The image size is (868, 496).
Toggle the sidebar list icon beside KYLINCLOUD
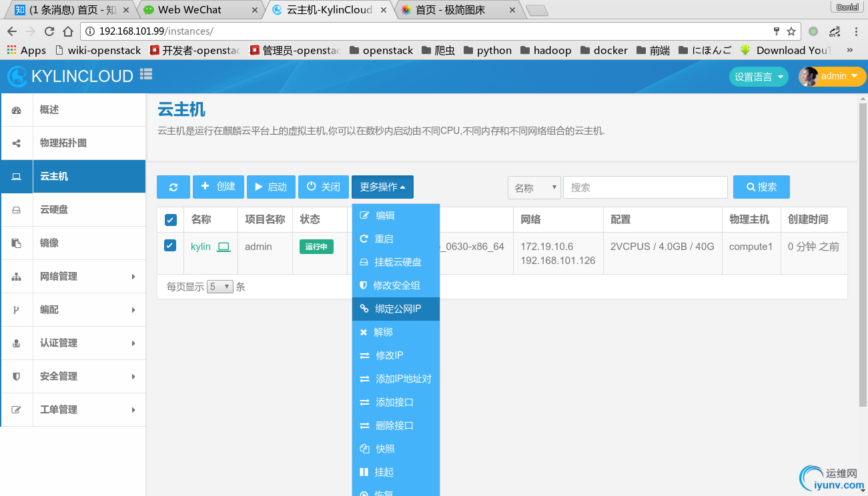146,75
